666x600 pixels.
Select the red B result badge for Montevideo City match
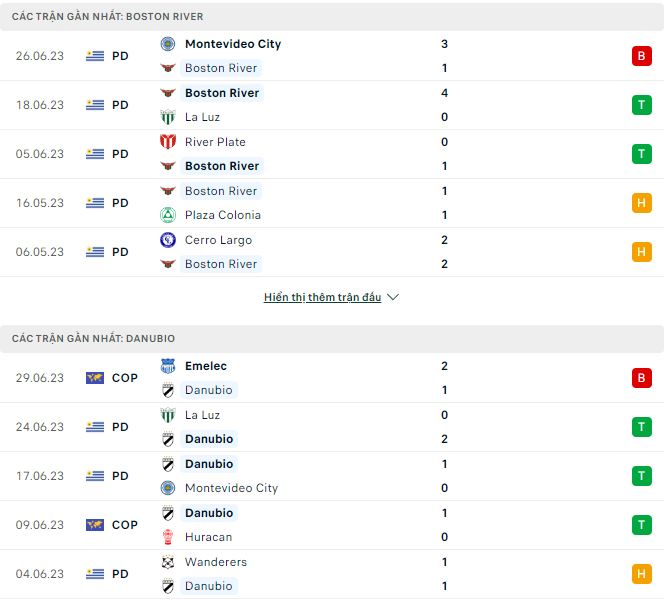pyautogui.click(x=641, y=56)
